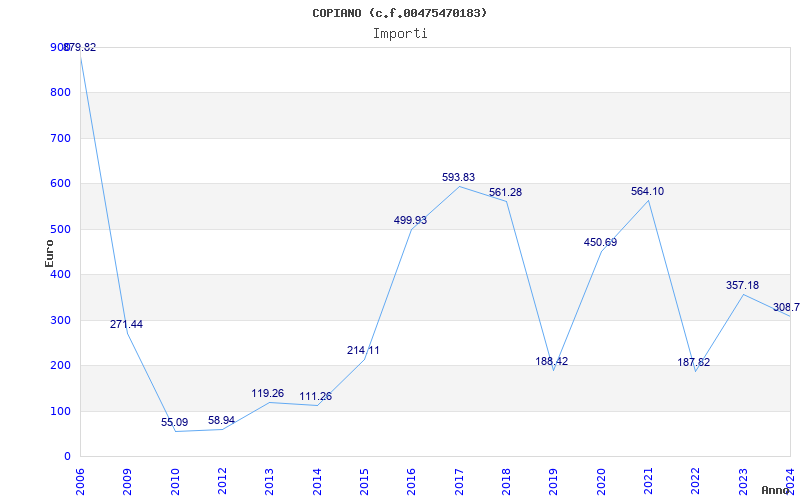The height and width of the screenshot is (500, 800).
Task: Click the 2023 year tick label
Action: coord(742,482)
